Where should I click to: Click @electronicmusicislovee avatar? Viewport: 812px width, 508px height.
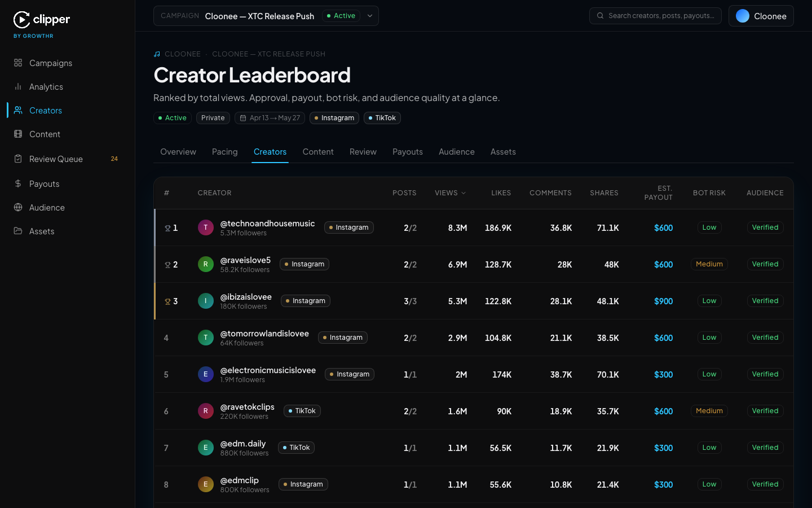[205, 374]
